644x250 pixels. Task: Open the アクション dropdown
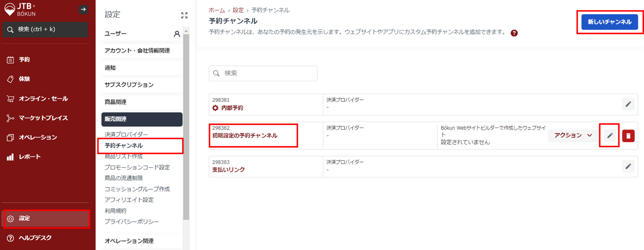click(573, 135)
